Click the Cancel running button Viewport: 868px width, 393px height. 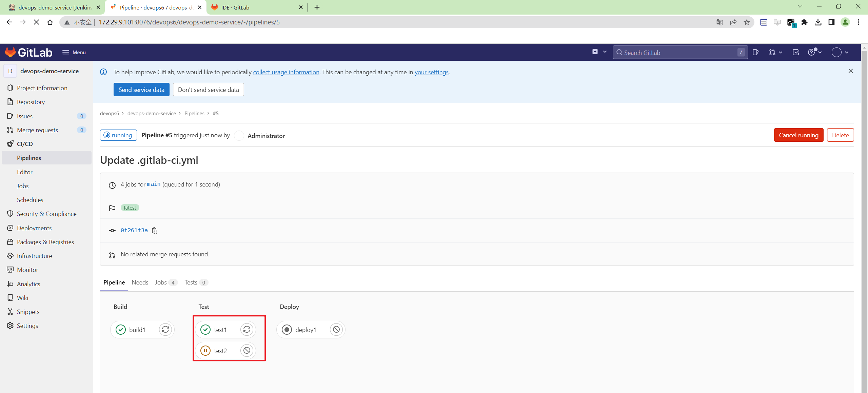click(x=798, y=135)
